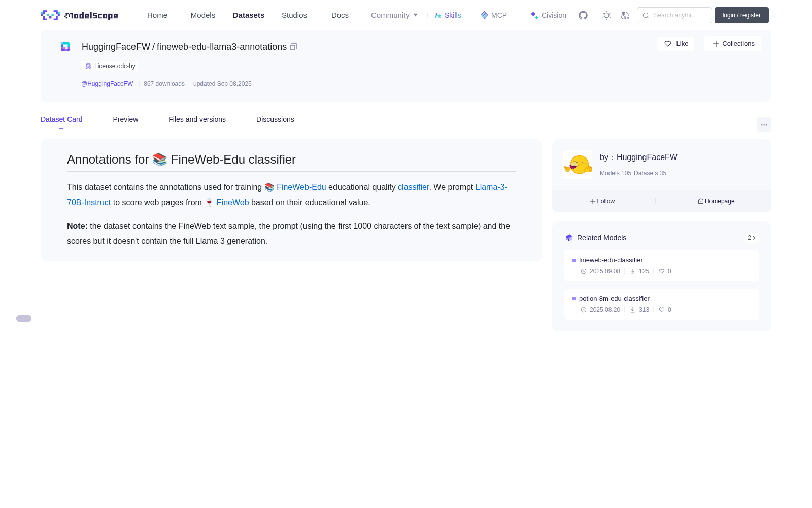Expand the Community dropdown menu
This screenshot has width=812, height=508.
point(394,15)
